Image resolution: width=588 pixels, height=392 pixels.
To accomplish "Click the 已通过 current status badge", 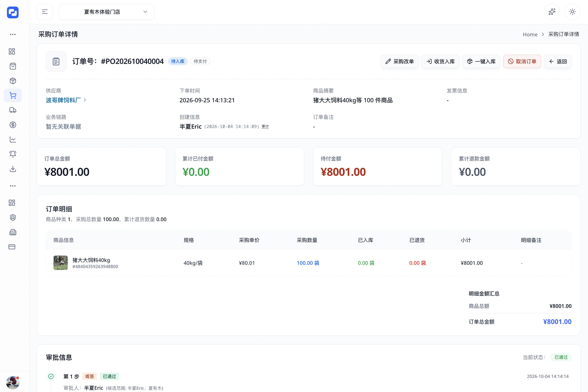I will point(561,357).
